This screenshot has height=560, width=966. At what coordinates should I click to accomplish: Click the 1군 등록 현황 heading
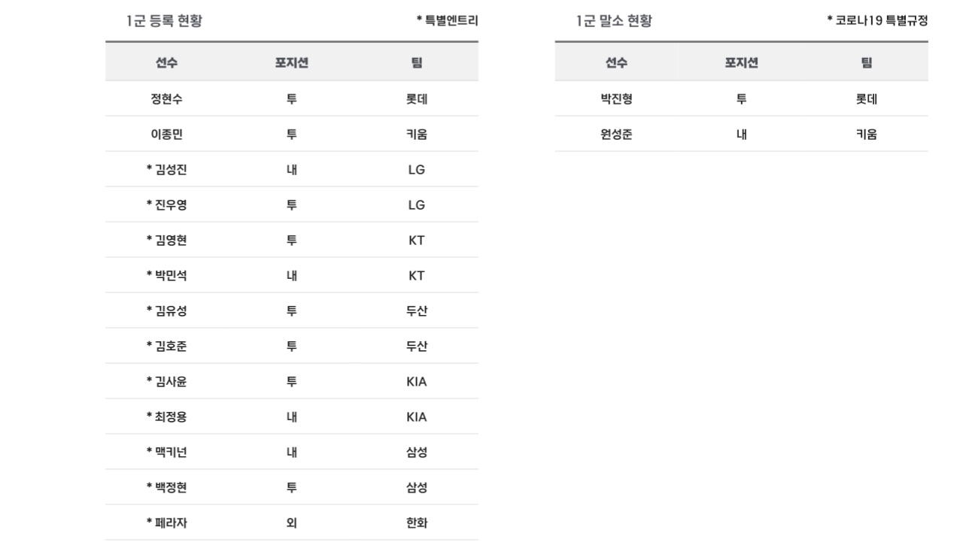163,22
